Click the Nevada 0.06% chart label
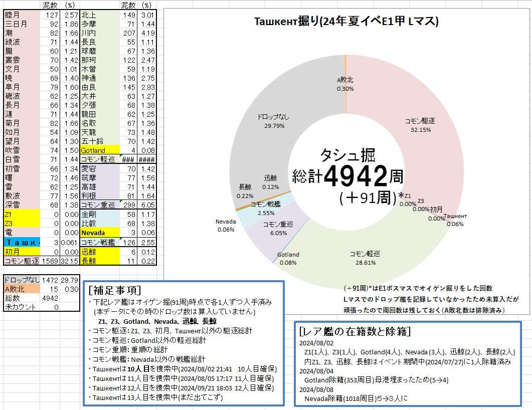Viewport: 532px width, 410px height. tap(226, 226)
